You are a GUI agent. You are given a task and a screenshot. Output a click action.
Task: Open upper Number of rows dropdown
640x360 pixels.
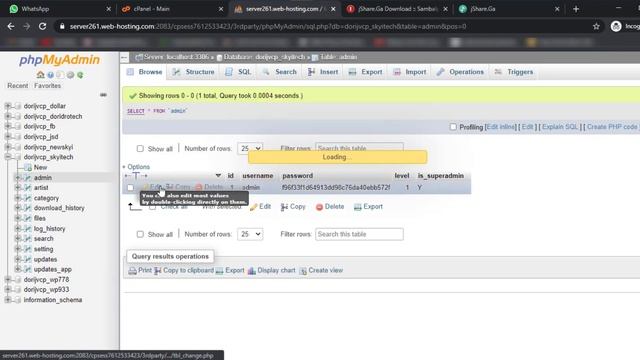[x=250, y=149]
